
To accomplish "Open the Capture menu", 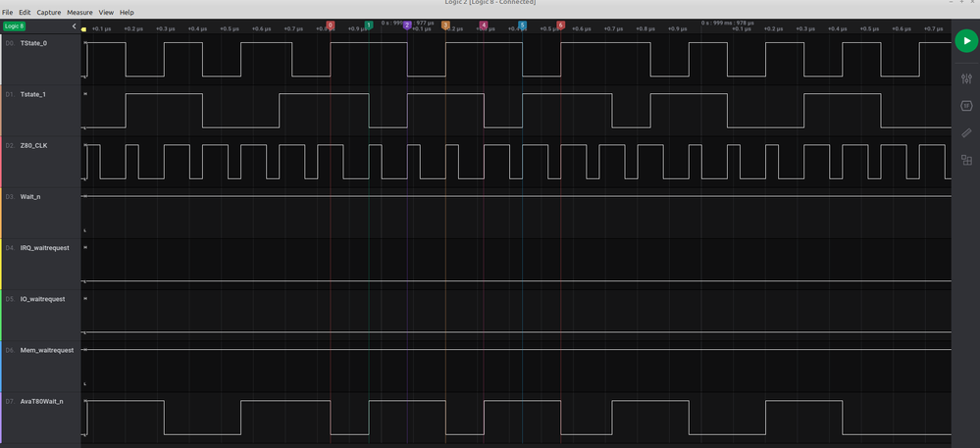I will (49, 13).
